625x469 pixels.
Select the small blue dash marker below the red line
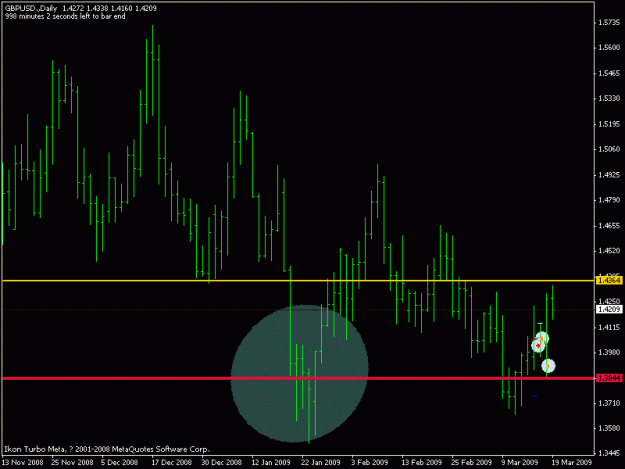(534, 396)
